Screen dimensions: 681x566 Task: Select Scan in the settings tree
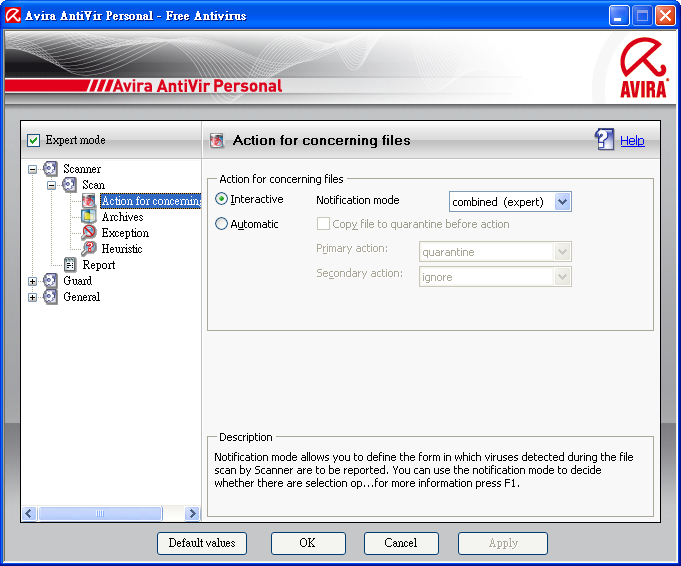tap(93, 185)
